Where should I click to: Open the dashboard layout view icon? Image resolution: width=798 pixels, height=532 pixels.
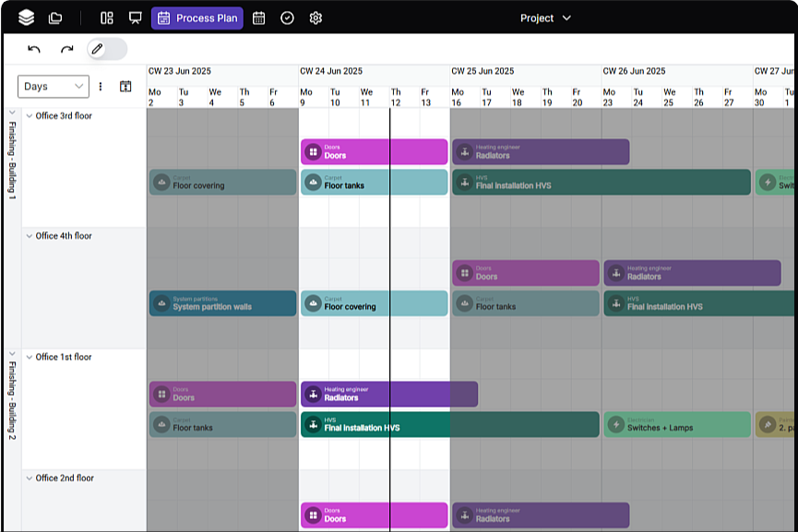pyautogui.click(x=107, y=18)
